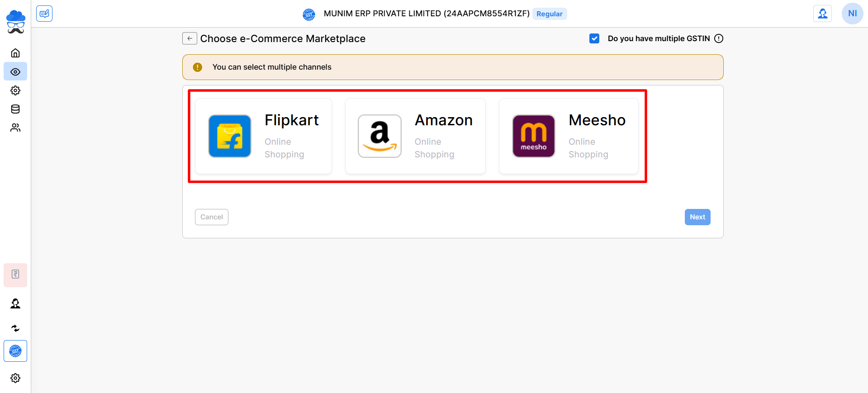Click the Next button
The height and width of the screenshot is (393, 868).
pos(697,217)
